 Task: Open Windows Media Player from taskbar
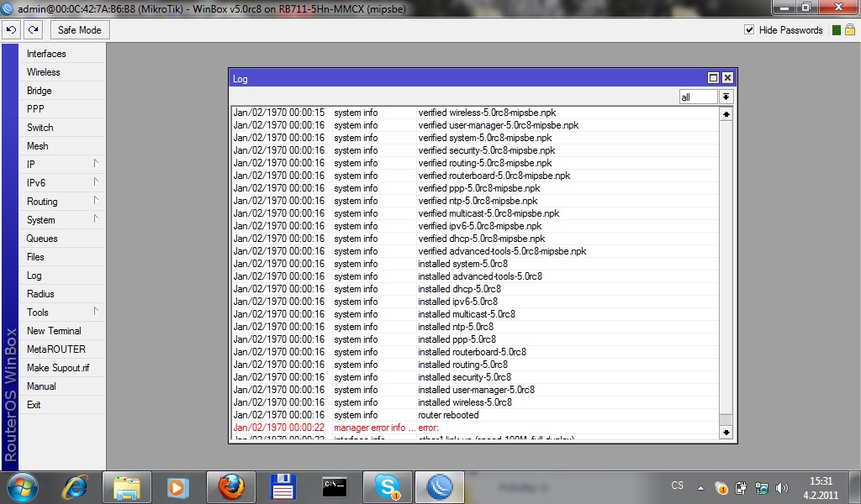pyautogui.click(x=178, y=487)
